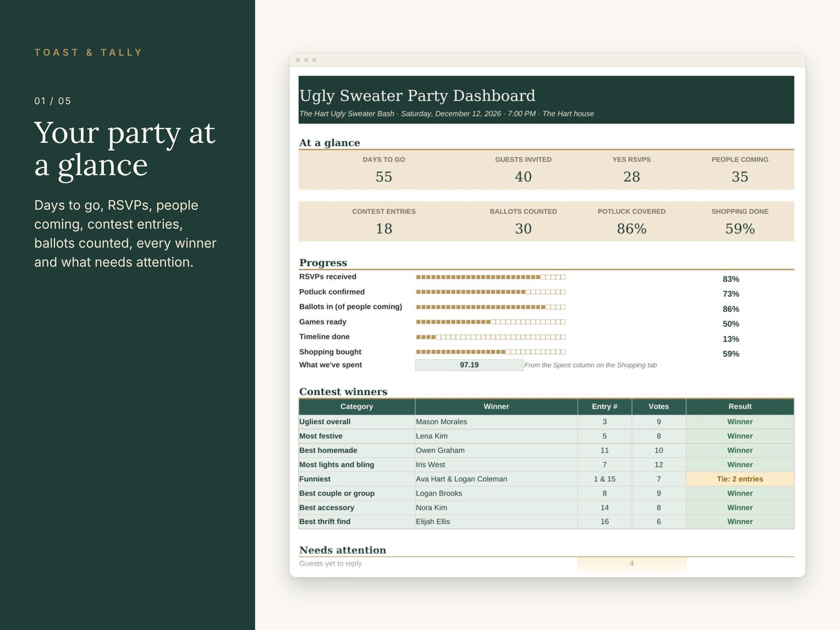Viewport: 840px width, 630px height.
Task: Click the 'Tie: 2 entries' result cell
Action: [740, 479]
